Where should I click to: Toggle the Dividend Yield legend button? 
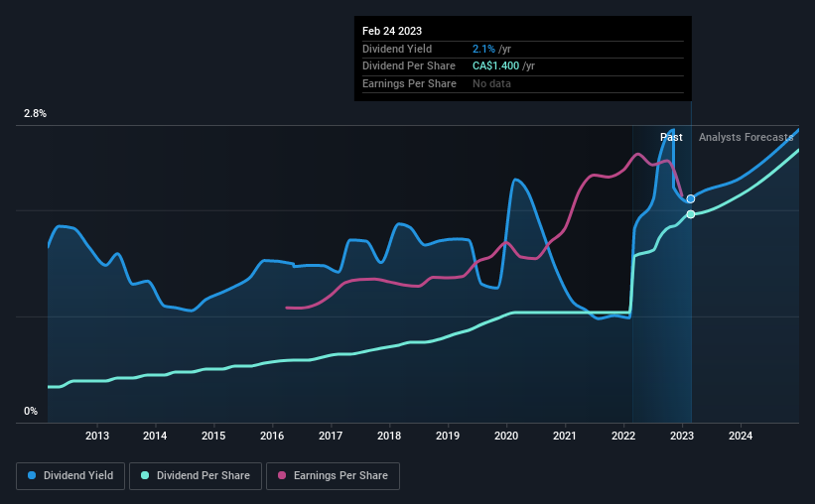click(70, 476)
